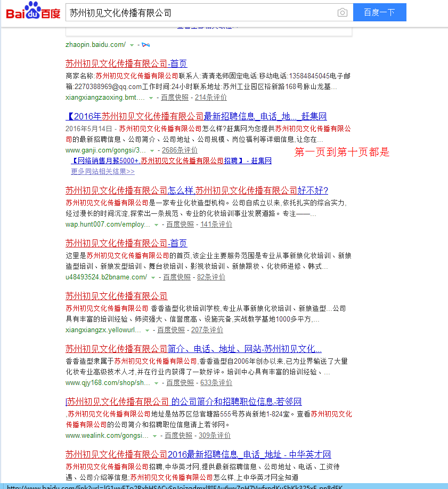The height and width of the screenshot is (489, 448).
Task: Click 更多同站相关结果>> link
Action: (x=103, y=171)
